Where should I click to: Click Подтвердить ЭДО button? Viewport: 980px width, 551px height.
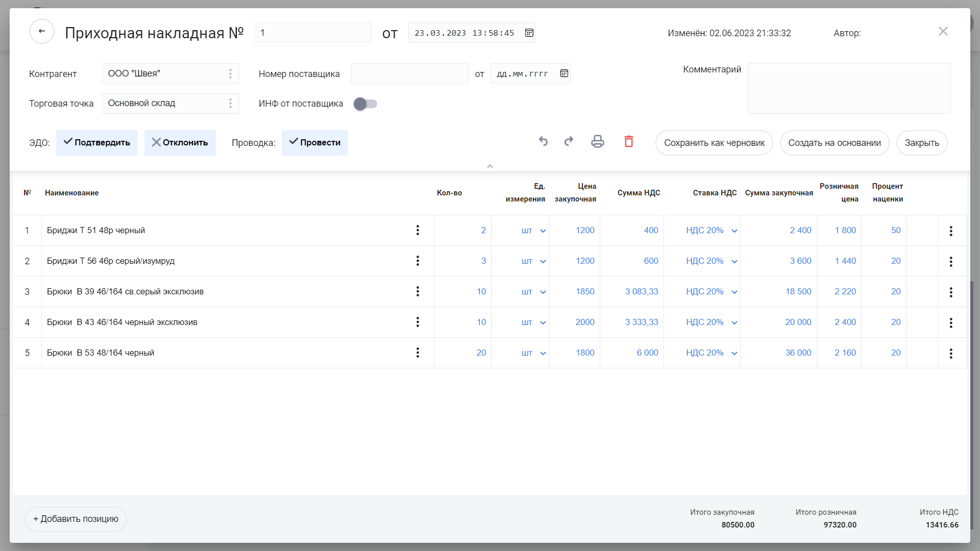point(97,142)
